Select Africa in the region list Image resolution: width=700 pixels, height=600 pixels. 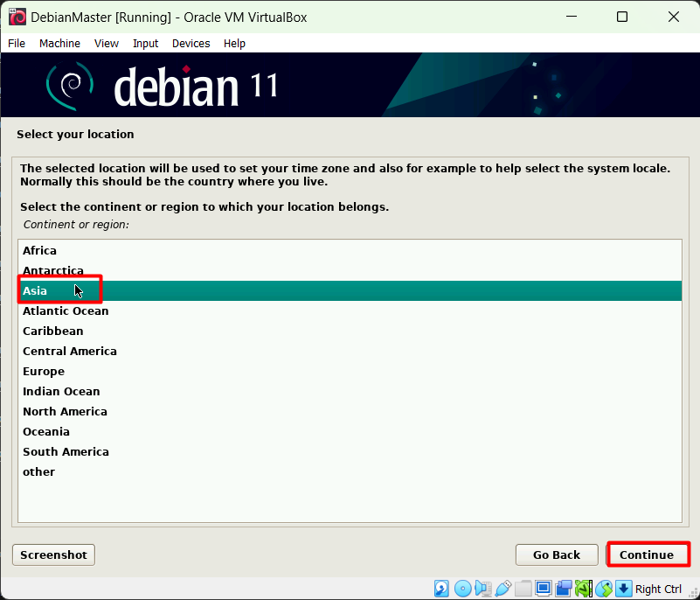[350, 251]
